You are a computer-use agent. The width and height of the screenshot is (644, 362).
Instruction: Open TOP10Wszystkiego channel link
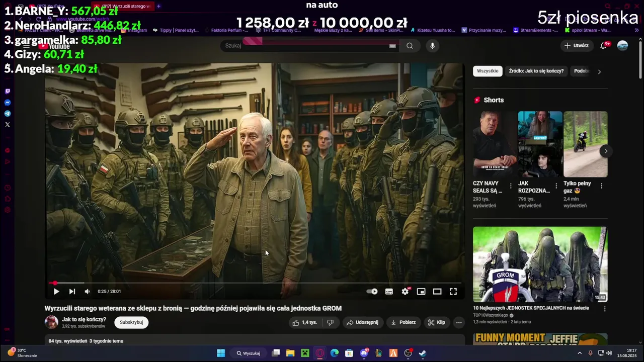click(491, 315)
